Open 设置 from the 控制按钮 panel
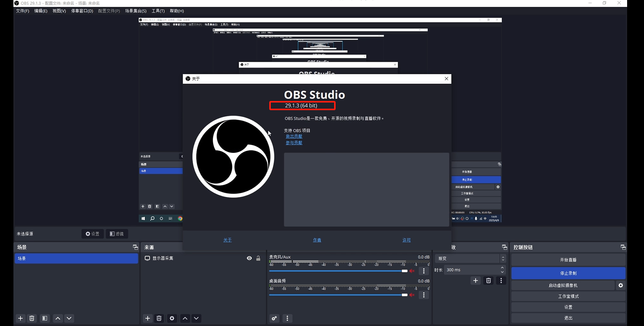Viewport: 644px width, 326px height. click(568, 307)
